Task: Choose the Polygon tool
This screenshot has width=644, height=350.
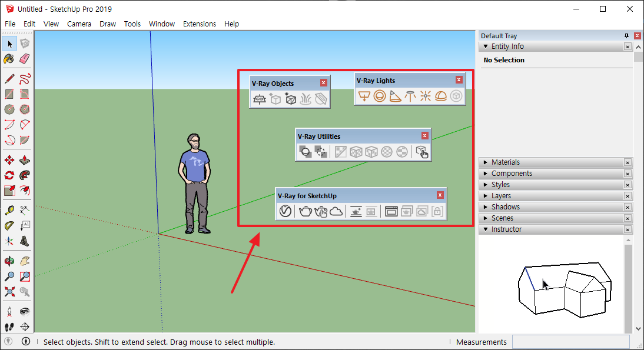Action: 25,109
